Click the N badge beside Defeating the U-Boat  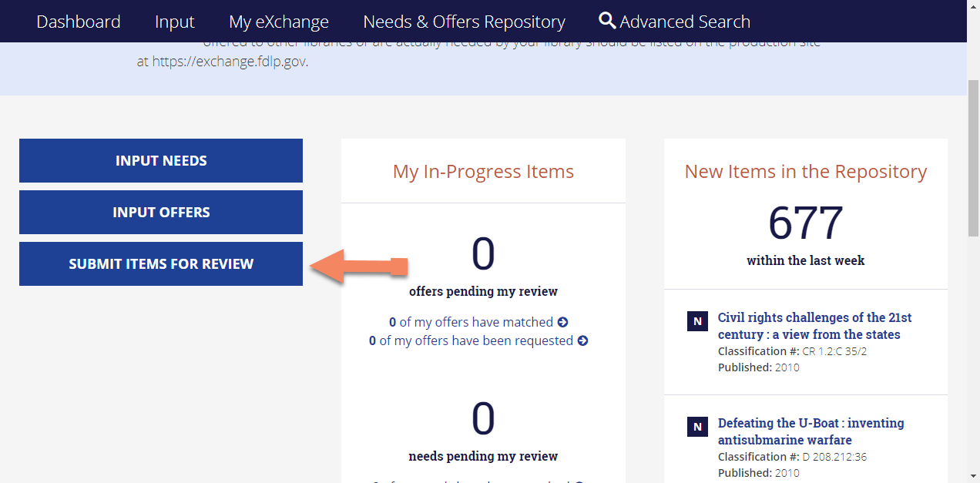(697, 427)
